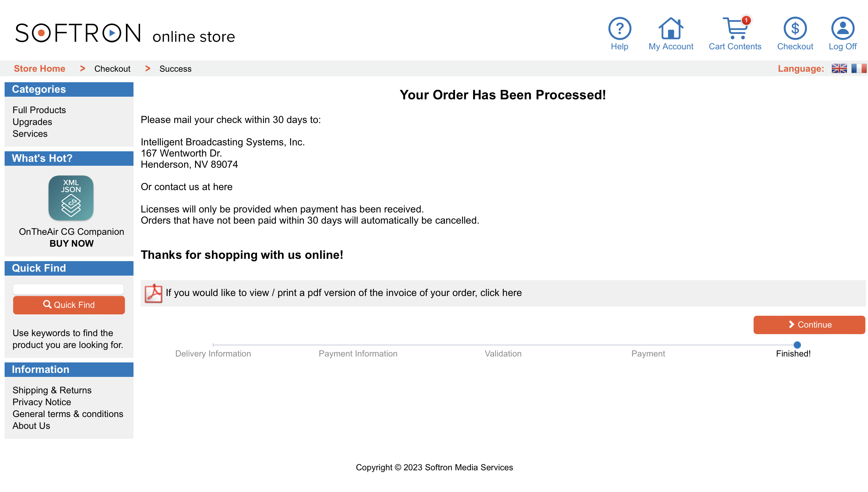Screen dimensions: 868x492
Task: Log off using the user icon
Action: (x=842, y=29)
